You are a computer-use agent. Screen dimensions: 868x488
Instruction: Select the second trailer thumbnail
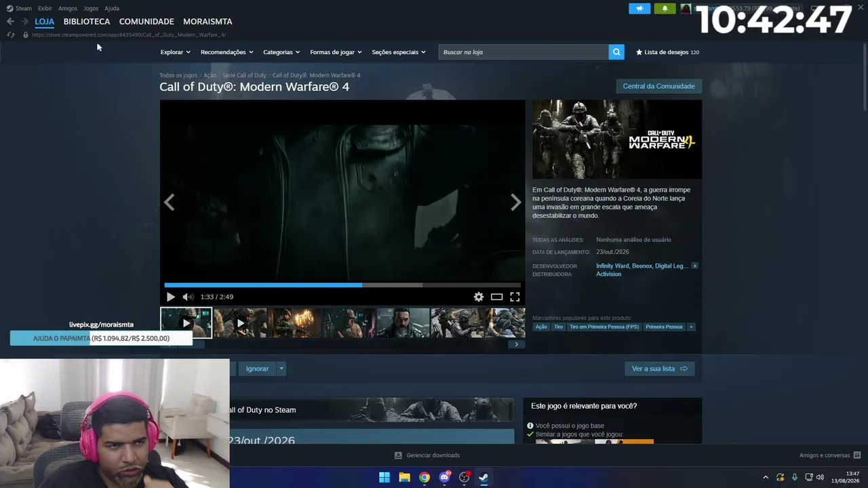(240, 323)
